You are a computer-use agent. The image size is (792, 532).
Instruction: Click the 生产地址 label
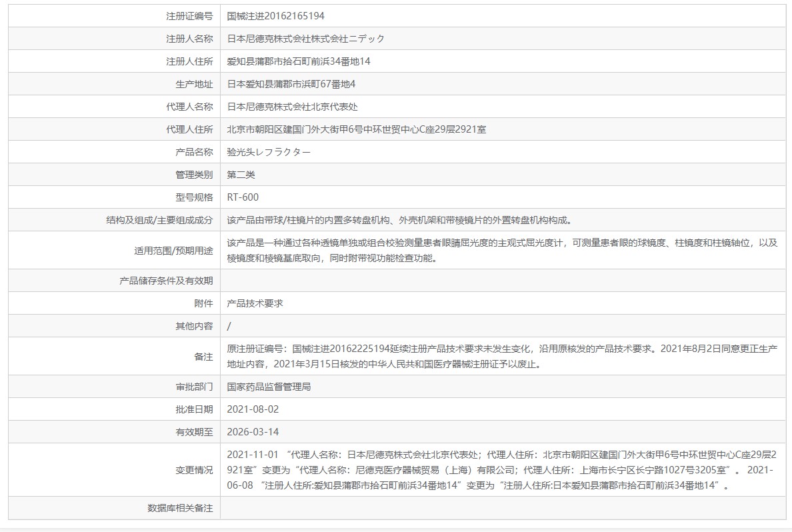tap(194, 85)
